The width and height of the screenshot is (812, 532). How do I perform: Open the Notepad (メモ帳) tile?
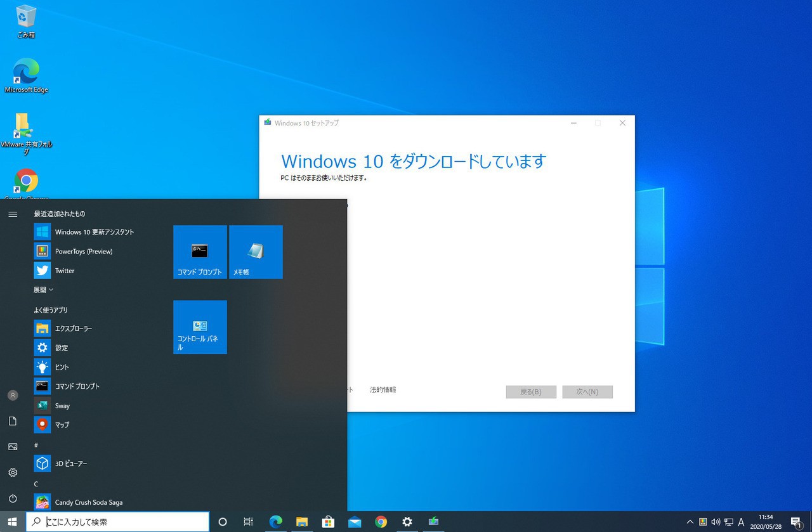pos(256,252)
